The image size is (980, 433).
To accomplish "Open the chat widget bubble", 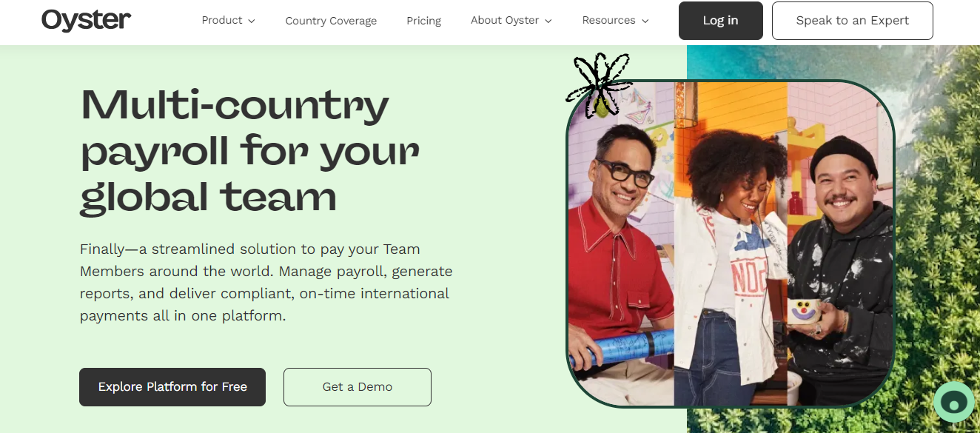I will coord(953,403).
